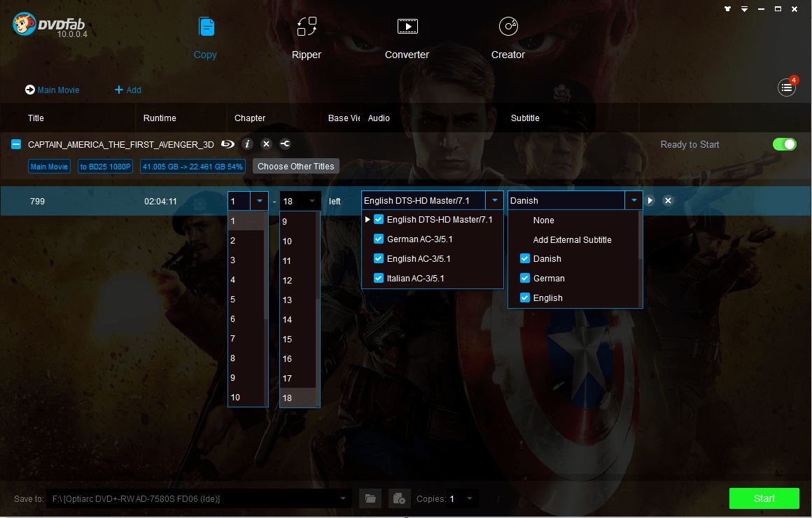812x518 pixels.
Task: Click the Main Movie mode arrow icon
Action: (x=30, y=90)
